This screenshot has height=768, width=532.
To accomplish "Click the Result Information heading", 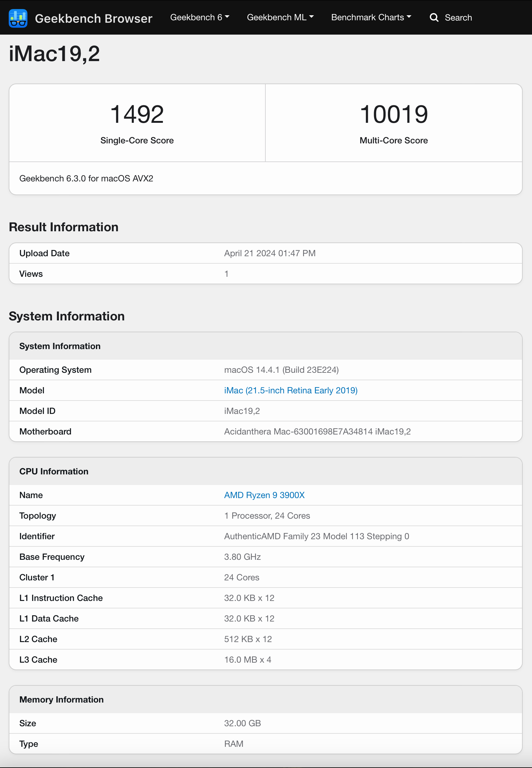I will click(64, 227).
